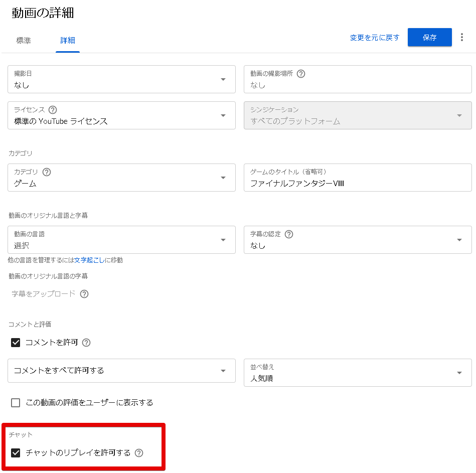Click help icon next to 字幕の認定
The image size is (476, 473).
pyautogui.click(x=289, y=234)
